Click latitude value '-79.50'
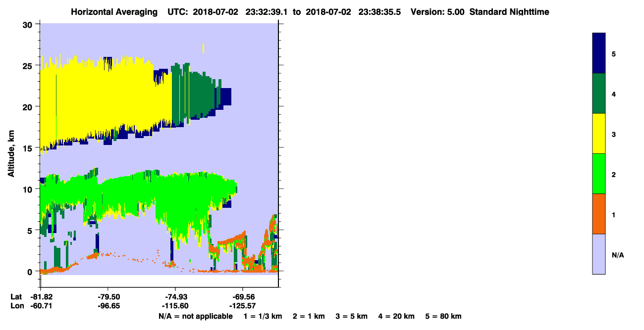 point(108,297)
